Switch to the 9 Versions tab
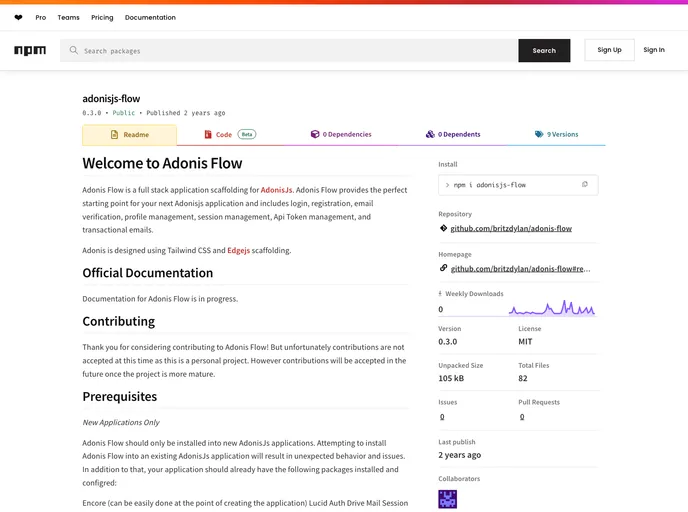688x512 pixels. [x=556, y=134]
